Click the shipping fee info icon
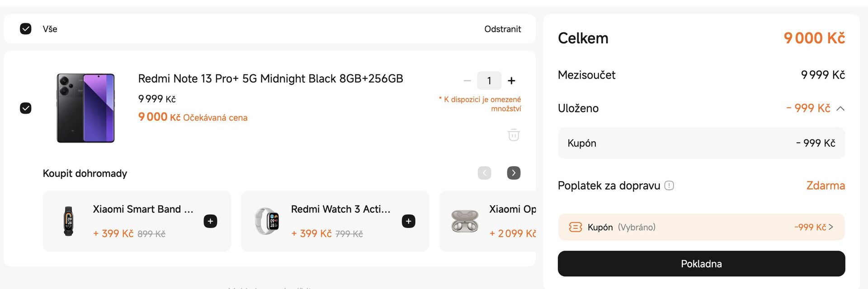The width and height of the screenshot is (868, 289). (670, 185)
